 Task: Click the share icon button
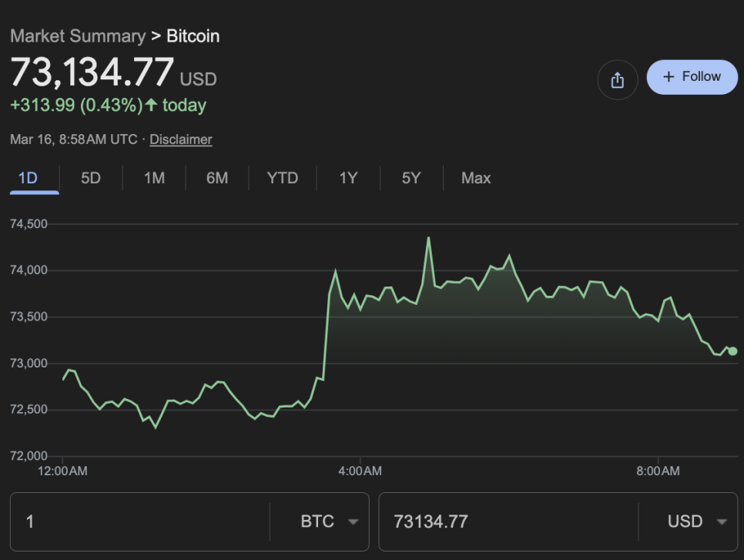coord(617,79)
